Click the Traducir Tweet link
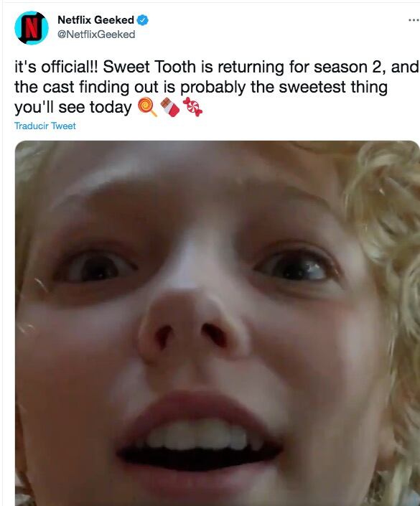420x506 pixels. tap(45, 126)
